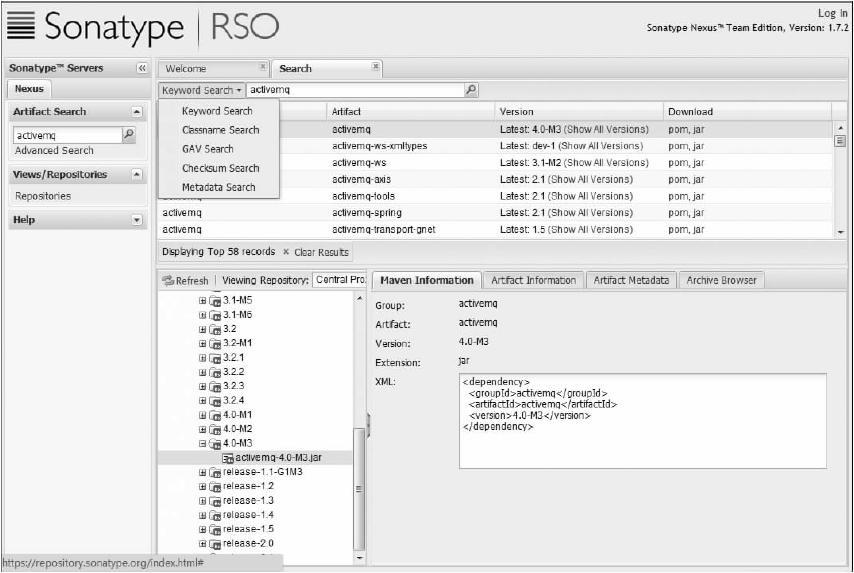
Task: Collapse the Artifact Search section
Action: (137, 112)
